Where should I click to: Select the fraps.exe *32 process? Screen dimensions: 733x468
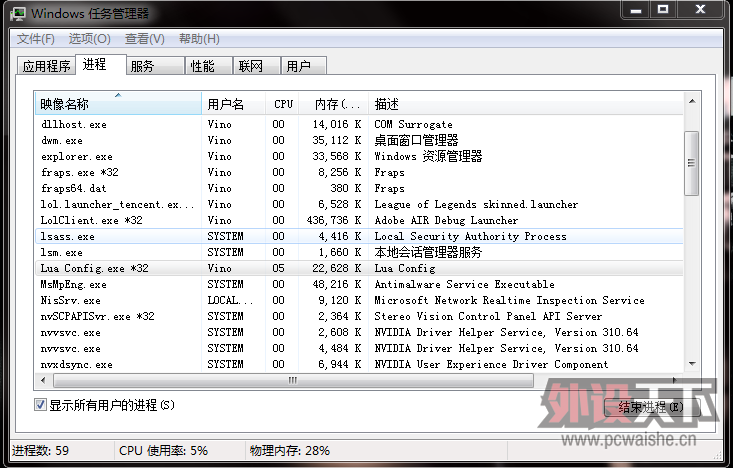coord(359,172)
